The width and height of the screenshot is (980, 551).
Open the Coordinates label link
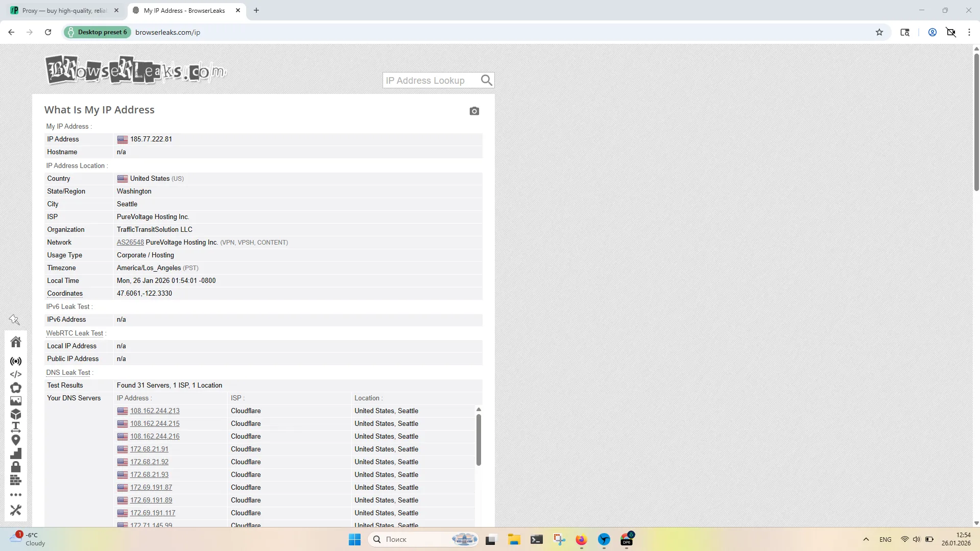click(65, 294)
